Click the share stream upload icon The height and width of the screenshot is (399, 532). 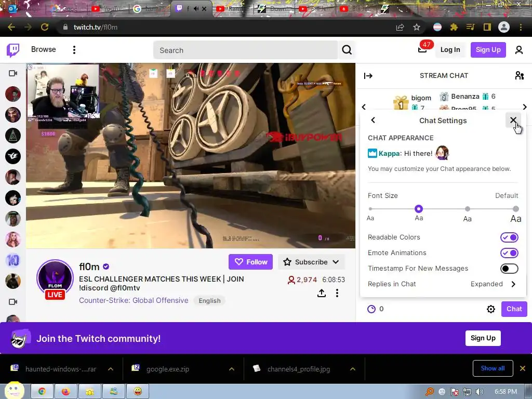pyautogui.click(x=321, y=293)
